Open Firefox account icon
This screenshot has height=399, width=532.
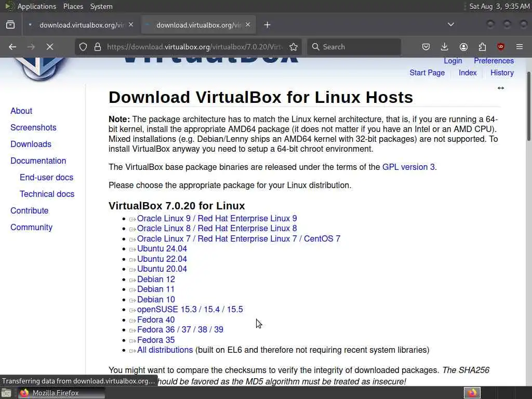[463, 47]
